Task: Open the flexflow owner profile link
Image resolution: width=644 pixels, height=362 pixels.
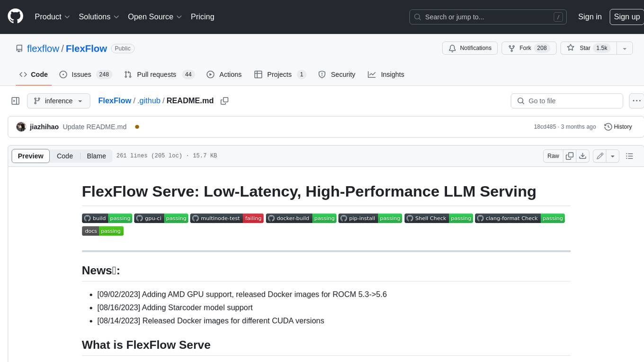Action: click(x=43, y=48)
